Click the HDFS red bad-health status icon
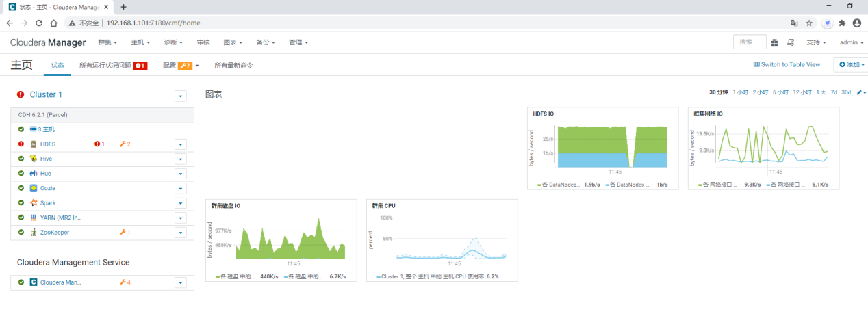Image resolution: width=868 pixels, height=329 pixels. [x=21, y=144]
